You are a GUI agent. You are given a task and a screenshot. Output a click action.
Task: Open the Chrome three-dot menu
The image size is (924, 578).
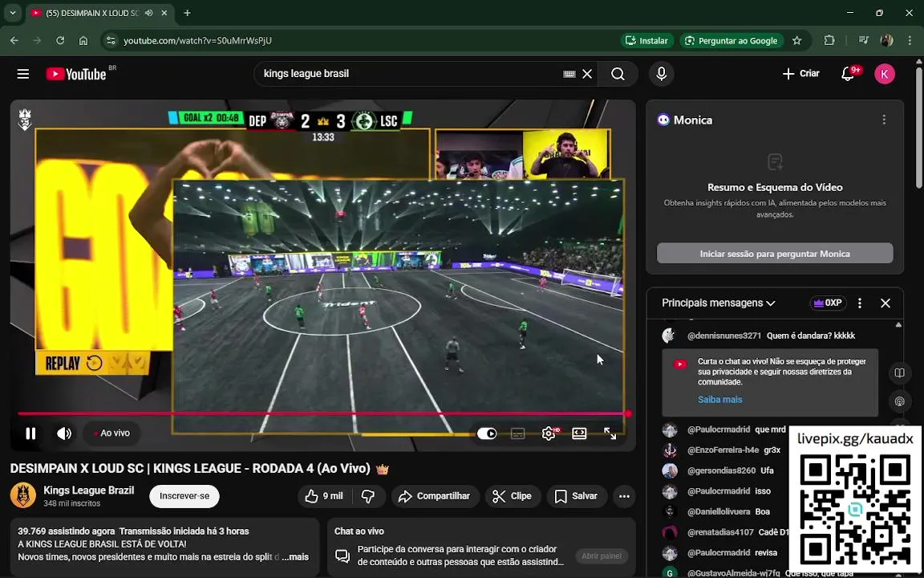910,41
